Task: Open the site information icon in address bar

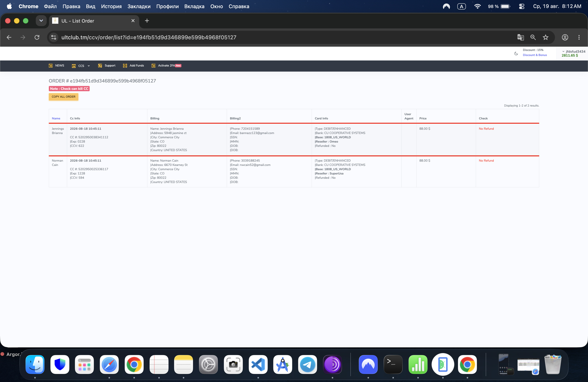Action: [54, 37]
